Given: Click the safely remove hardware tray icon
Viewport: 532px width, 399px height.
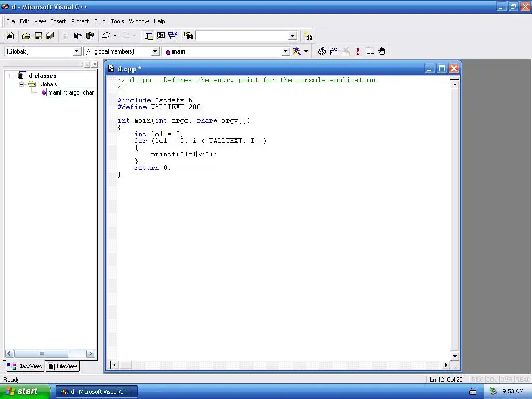Looking at the screenshot, I should (493, 392).
